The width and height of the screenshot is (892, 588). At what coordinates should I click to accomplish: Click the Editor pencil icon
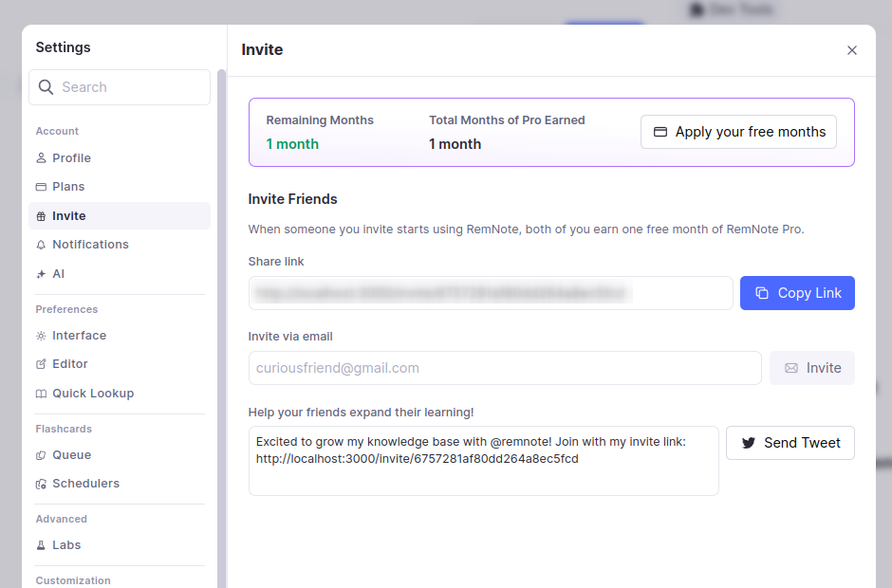point(41,364)
